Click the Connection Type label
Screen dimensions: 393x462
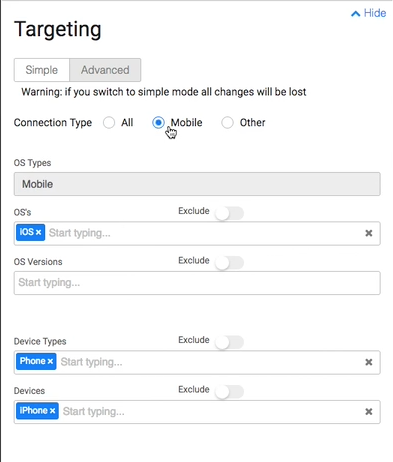pyautogui.click(x=53, y=123)
